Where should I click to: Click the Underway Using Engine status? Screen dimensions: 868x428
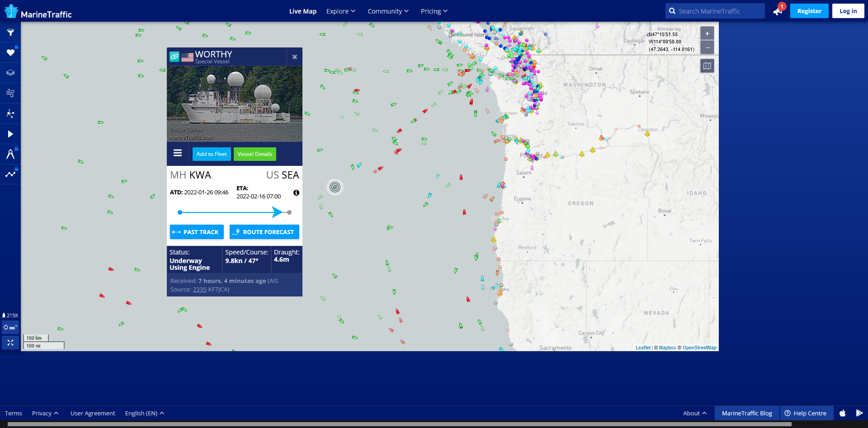[x=189, y=264]
